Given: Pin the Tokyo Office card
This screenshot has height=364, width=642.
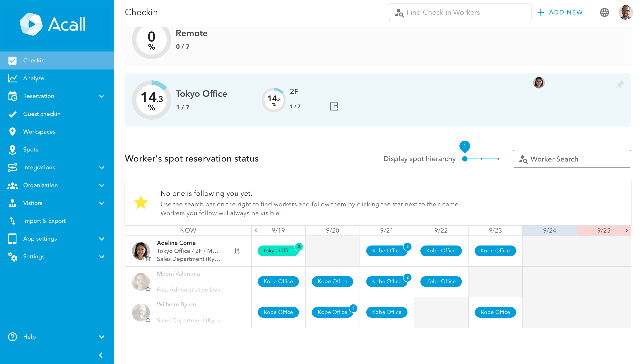Looking at the screenshot, I should (620, 84).
